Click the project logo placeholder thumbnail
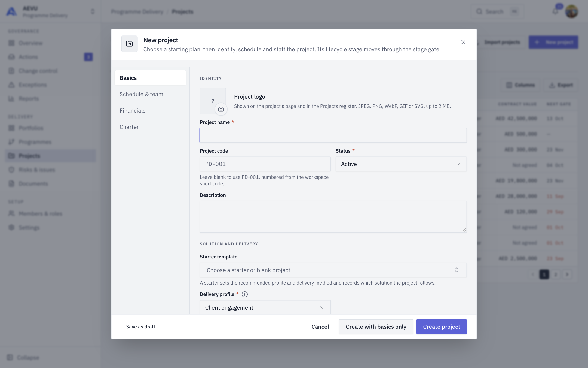The width and height of the screenshot is (588, 368). tap(213, 101)
